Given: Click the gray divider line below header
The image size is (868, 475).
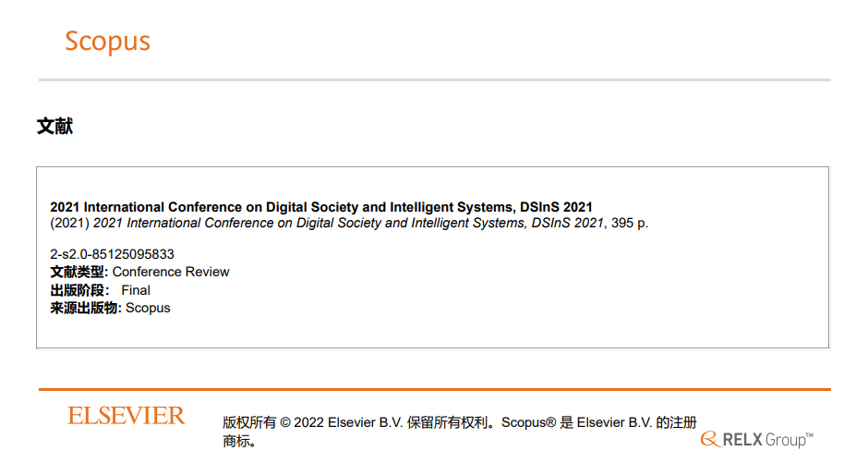Looking at the screenshot, I should (x=434, y=79).
